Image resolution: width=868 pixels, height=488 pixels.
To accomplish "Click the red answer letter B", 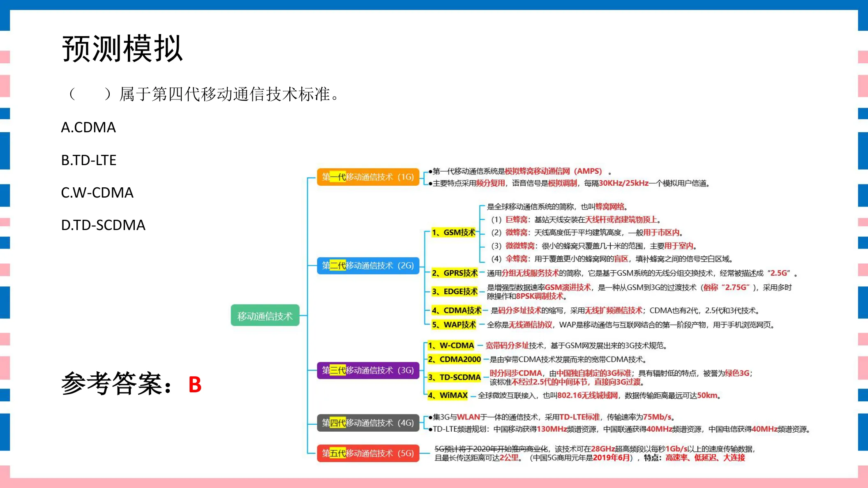I will [x=195, y=385].
